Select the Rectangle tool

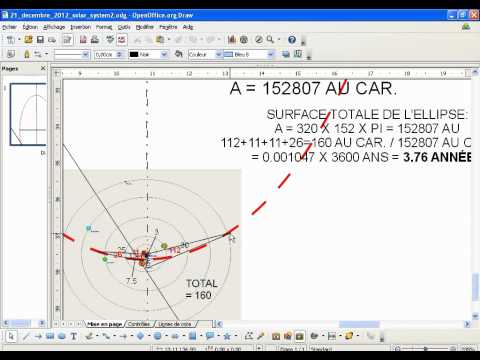[50, 336]
